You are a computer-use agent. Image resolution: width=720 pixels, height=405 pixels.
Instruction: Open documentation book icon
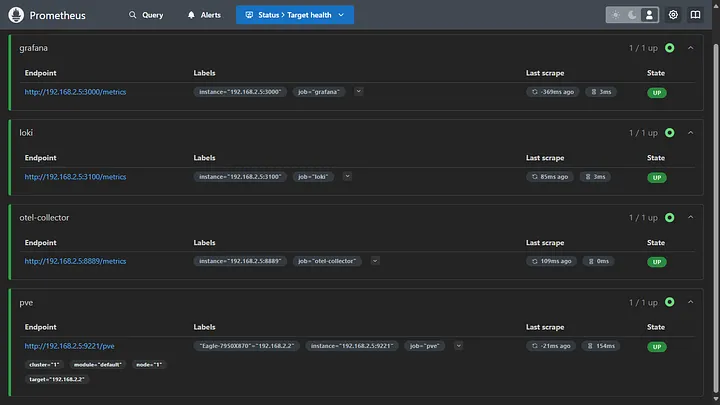point(695,15)
